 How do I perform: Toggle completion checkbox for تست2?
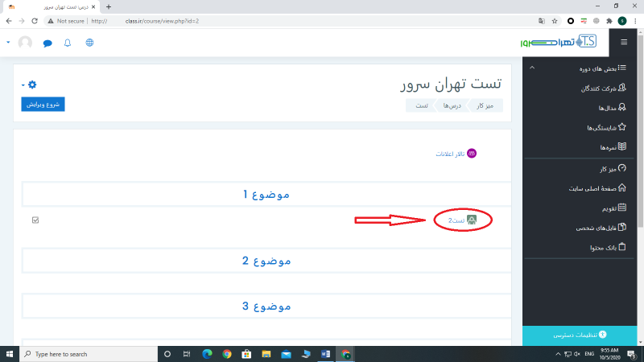point(35,220)
